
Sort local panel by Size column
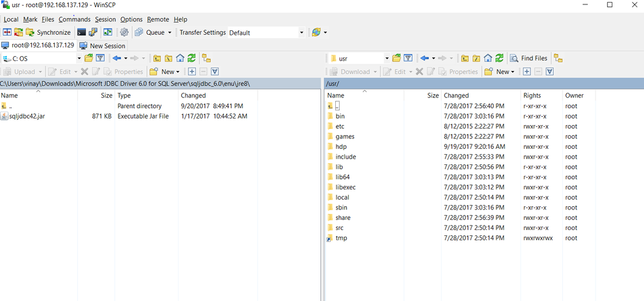tap(97, 95)
